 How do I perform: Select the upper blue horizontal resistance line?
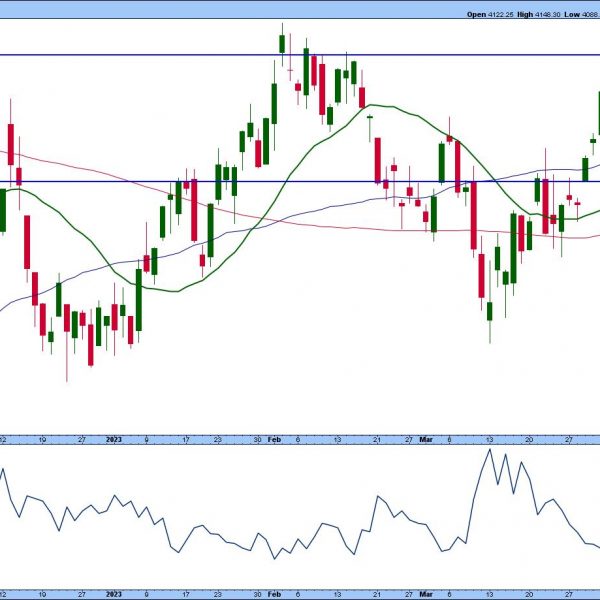pos(300,55)
